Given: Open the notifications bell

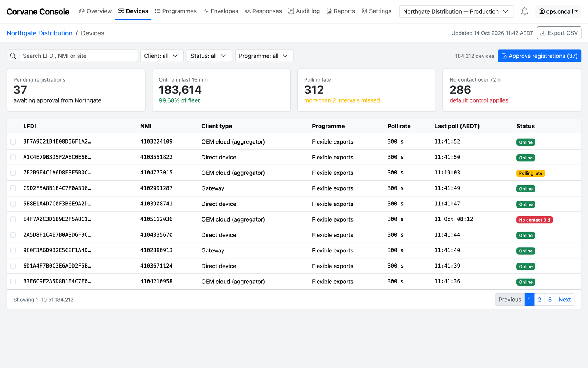Looking at the screenshot, I should (524, 11).
